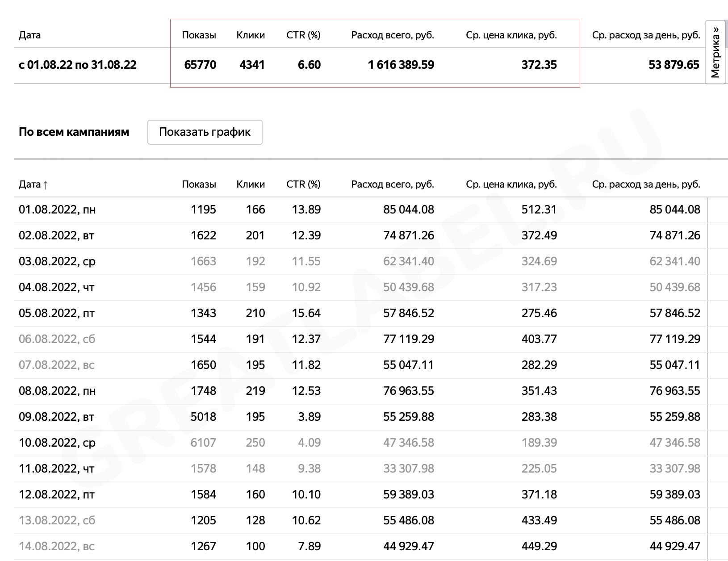This screenshot has height=561, width=728.
Task: Select the 01.08.2022, пн row
Action: [361, 209]
